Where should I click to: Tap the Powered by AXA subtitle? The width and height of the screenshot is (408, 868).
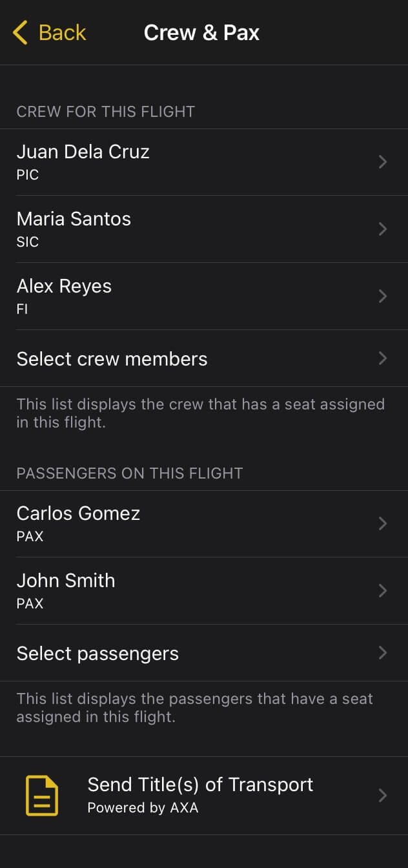[143, 808]
